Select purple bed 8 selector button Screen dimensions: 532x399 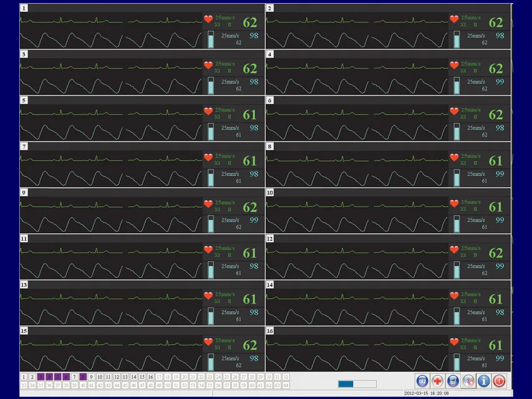click(83, 377)
